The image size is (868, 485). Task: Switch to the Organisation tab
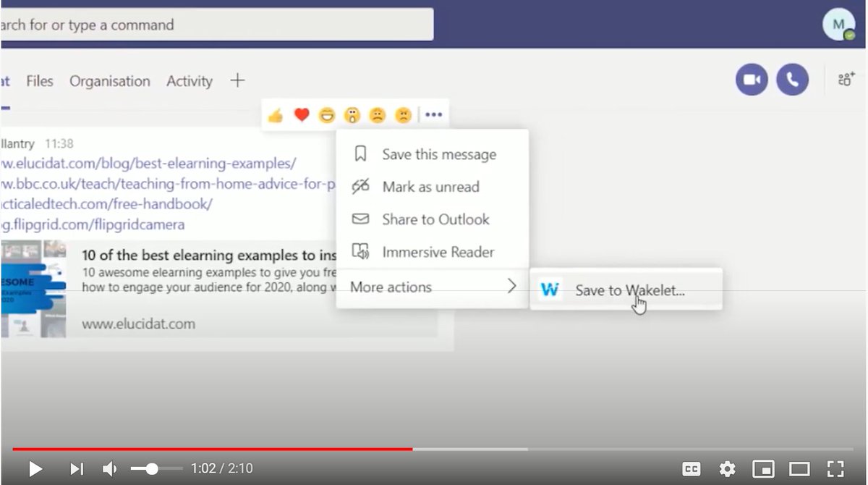click(110, 81)
